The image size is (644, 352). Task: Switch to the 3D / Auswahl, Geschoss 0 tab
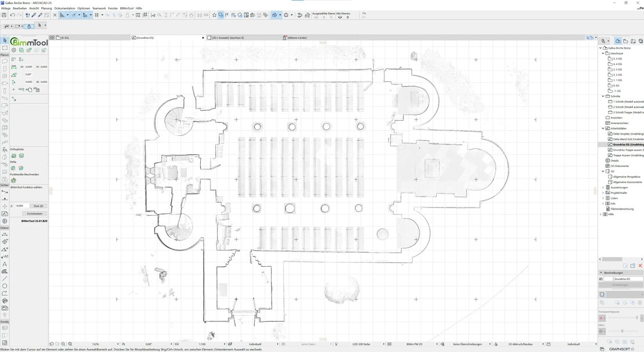[x=227, y=38]
